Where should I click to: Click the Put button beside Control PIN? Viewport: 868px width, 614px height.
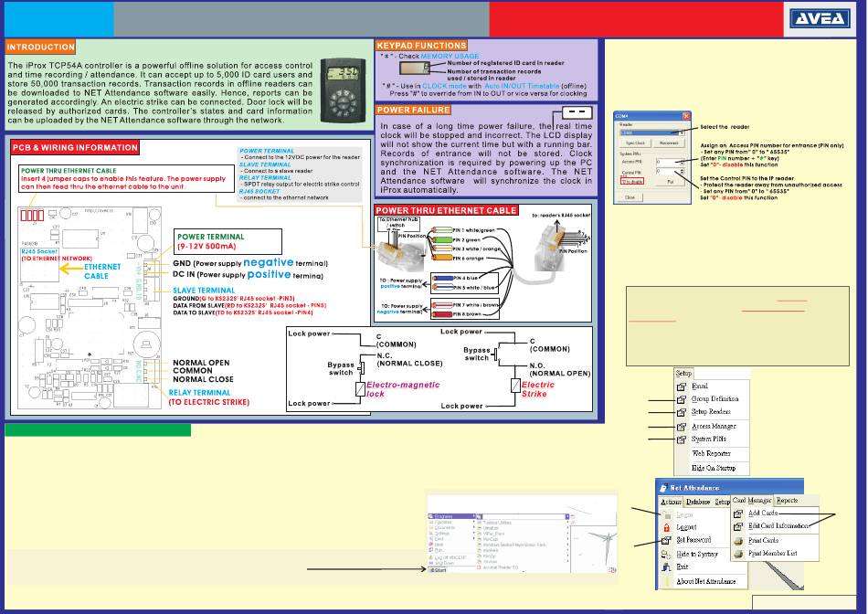coord(670,182)
